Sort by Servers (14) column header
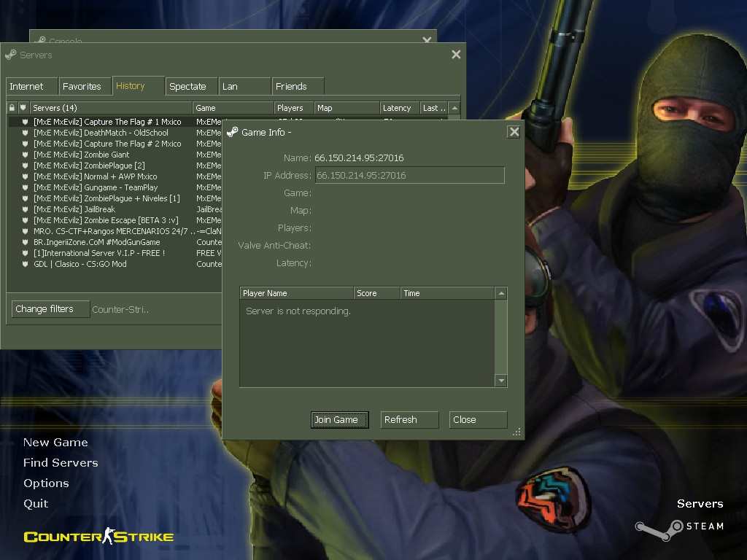The height and width of the screenshot is (560, 747). coord(111,108)
